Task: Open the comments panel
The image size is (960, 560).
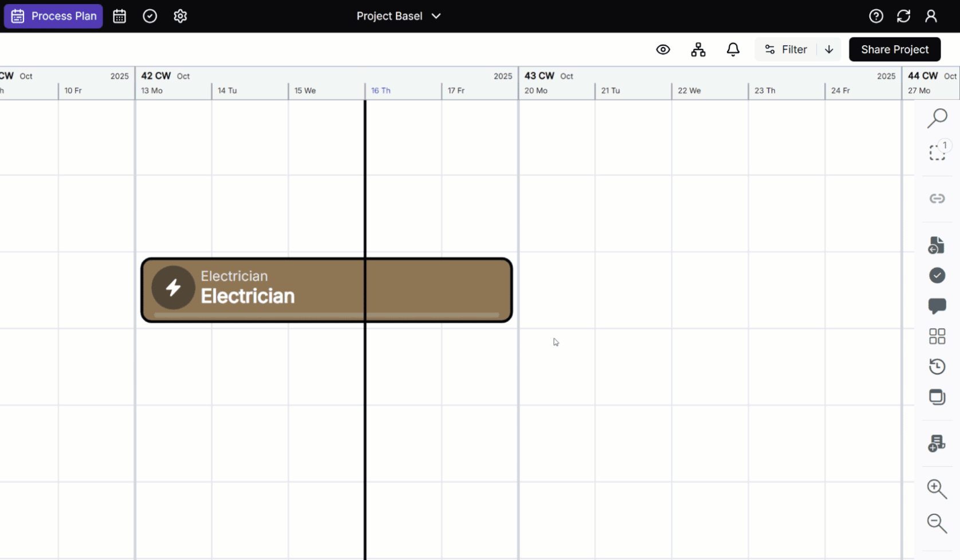Action: pyautogui.click(x=938, y=306)
